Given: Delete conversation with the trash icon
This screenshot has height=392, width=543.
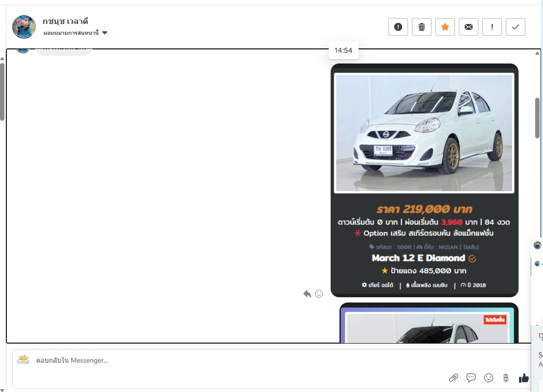Looking at the screenshot, I should pos(421,27).
